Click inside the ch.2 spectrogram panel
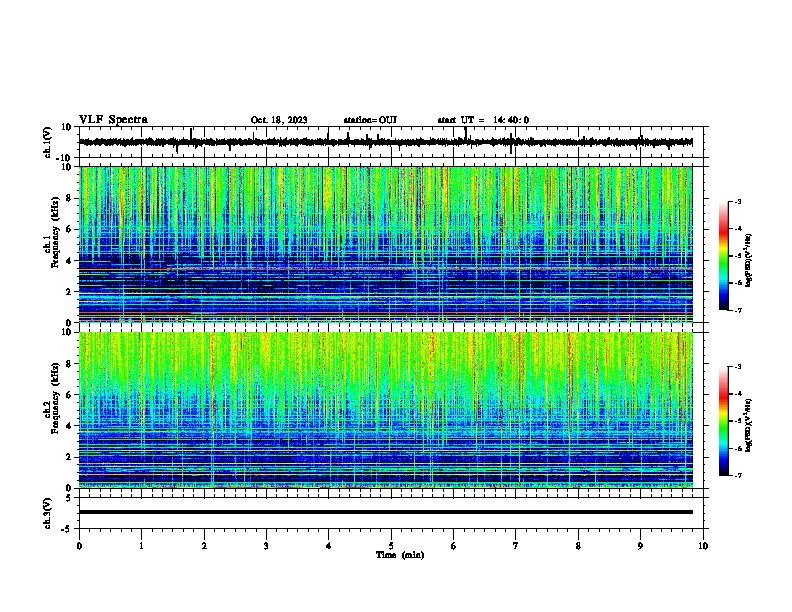The width and height of the screenshot is (792, 612). [x=385, y=410]
